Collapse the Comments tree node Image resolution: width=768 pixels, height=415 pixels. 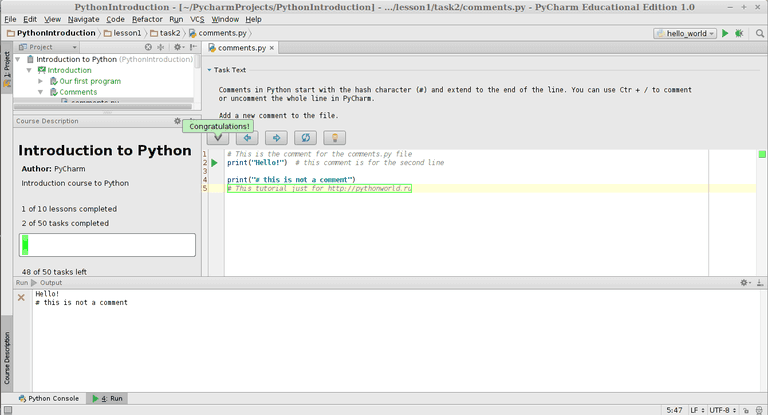(41, 92)
